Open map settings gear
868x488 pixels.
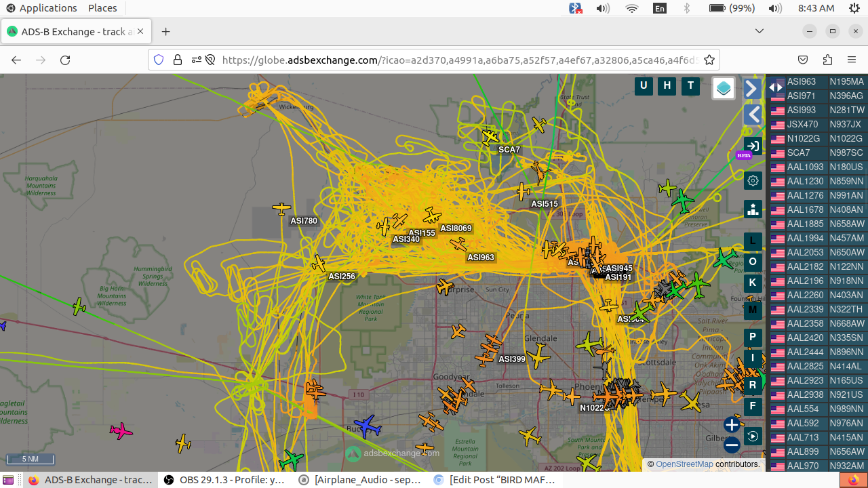[753, 181]
